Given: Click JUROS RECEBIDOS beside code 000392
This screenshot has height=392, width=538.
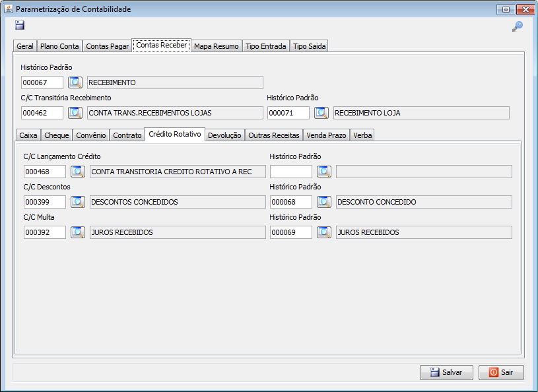Looking at the screenshot, I should 178,232.
